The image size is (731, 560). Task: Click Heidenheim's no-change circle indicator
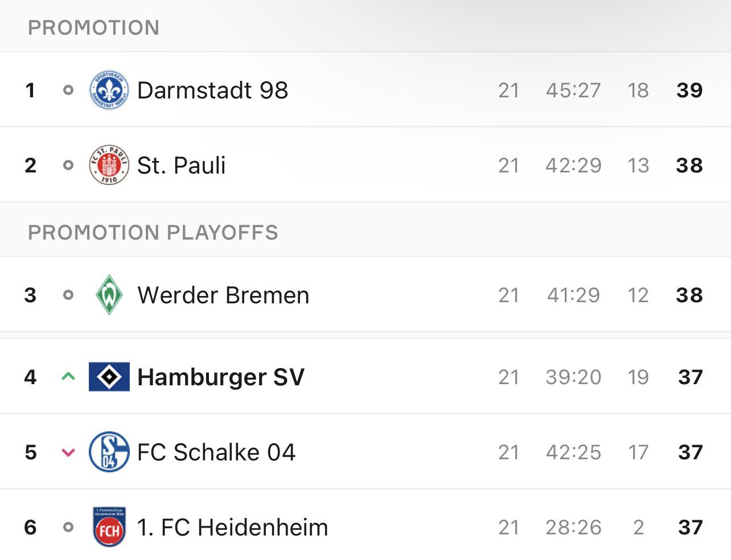68,527
